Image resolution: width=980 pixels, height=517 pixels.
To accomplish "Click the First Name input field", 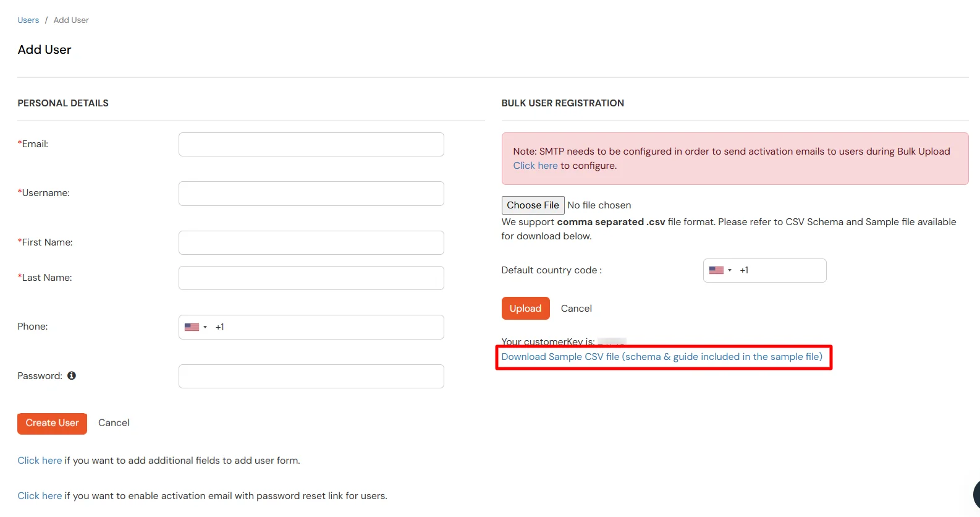I will (x=311, y=242).
